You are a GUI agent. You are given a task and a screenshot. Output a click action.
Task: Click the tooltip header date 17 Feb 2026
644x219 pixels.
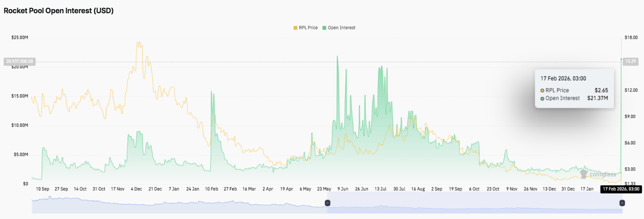pos(563,79)
